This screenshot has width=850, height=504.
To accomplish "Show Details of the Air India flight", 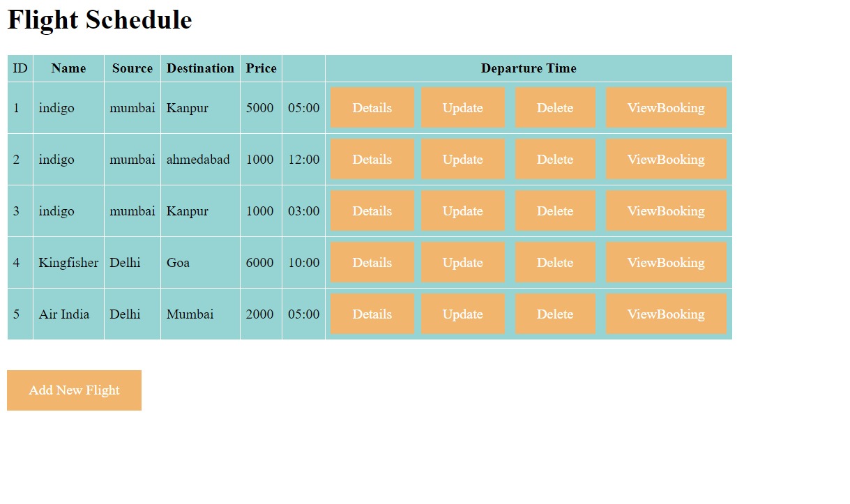I will click(x=372, y=314).
